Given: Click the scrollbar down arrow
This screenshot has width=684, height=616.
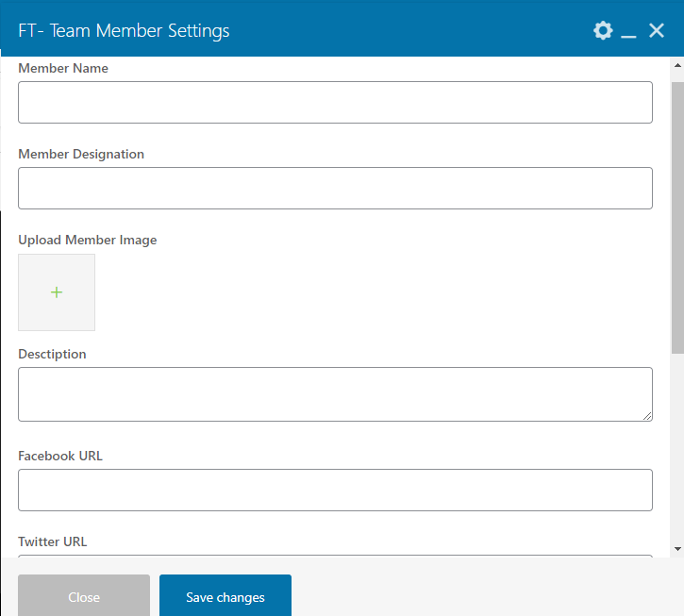Looking at the screenshot, I should 677,548.
